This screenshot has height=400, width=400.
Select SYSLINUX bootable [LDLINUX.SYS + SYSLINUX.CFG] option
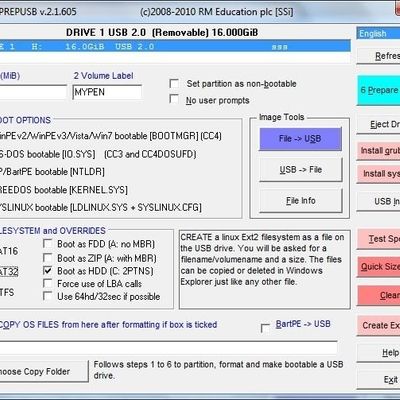pos(100,208)
